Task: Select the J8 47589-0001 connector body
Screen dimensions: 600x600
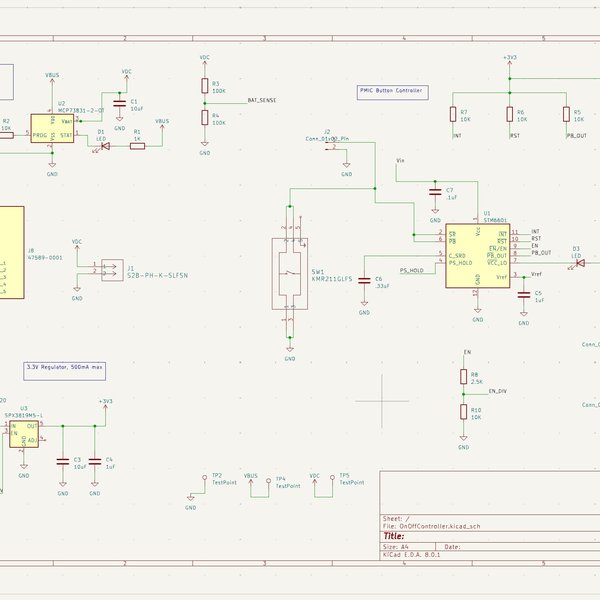Action: click(x=11, y=253)
